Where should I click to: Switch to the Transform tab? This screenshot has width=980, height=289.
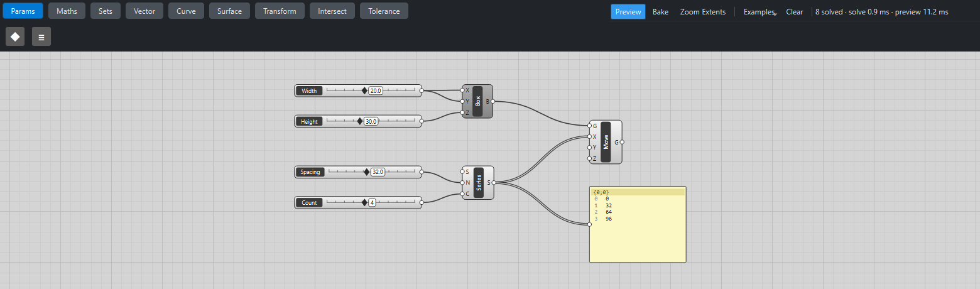click(280, 11)
